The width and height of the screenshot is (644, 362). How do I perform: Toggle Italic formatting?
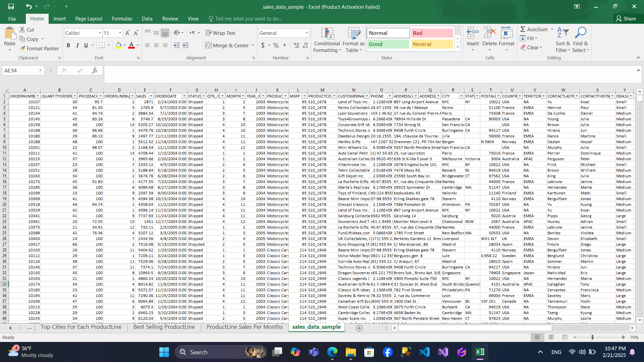click(77, 45)
